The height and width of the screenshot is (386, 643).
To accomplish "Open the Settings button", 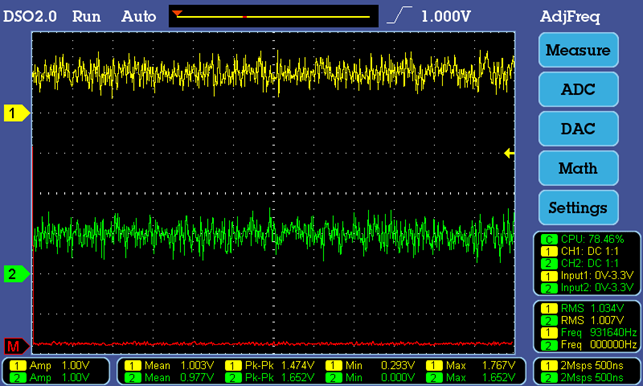I will point(578,208).
